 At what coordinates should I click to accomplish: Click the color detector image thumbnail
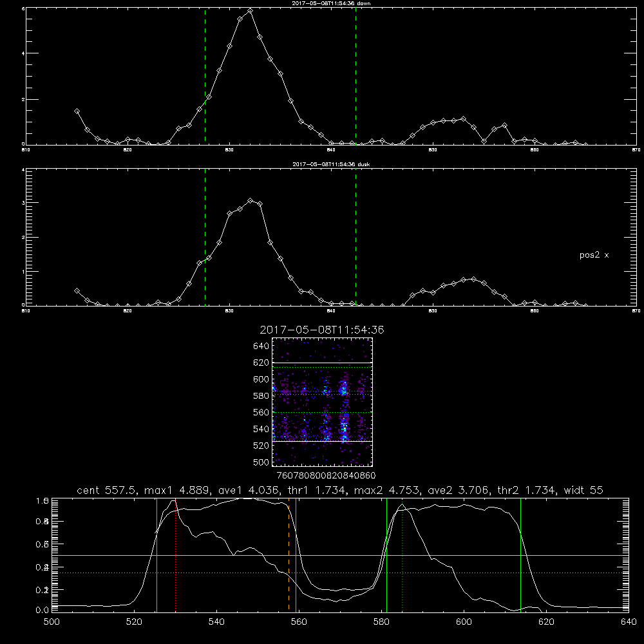pyautogui.click(x=322, y=402)
